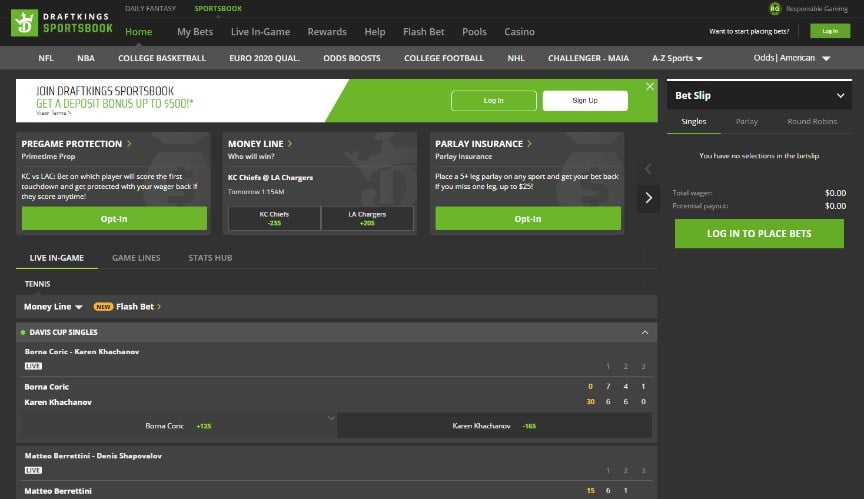This screenshot has height=499, width=864.
Task: Open Odds Boosts in sports bar
Action: 352,58
